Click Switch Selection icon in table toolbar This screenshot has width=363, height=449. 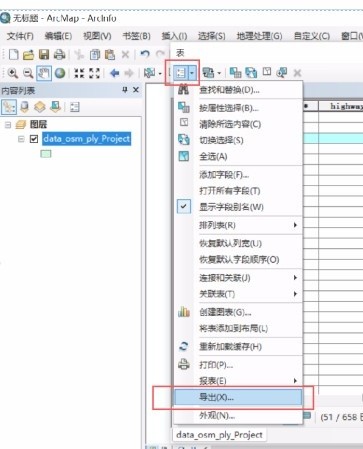point(251,72)
